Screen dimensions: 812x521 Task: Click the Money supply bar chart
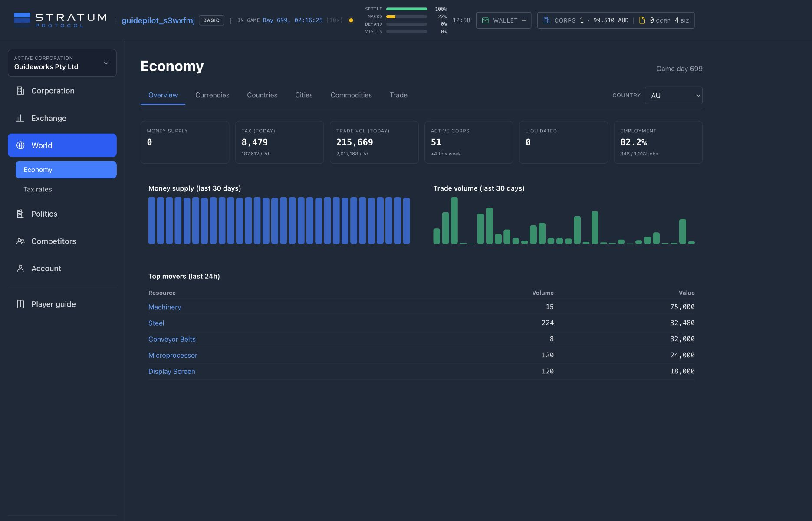279,221
